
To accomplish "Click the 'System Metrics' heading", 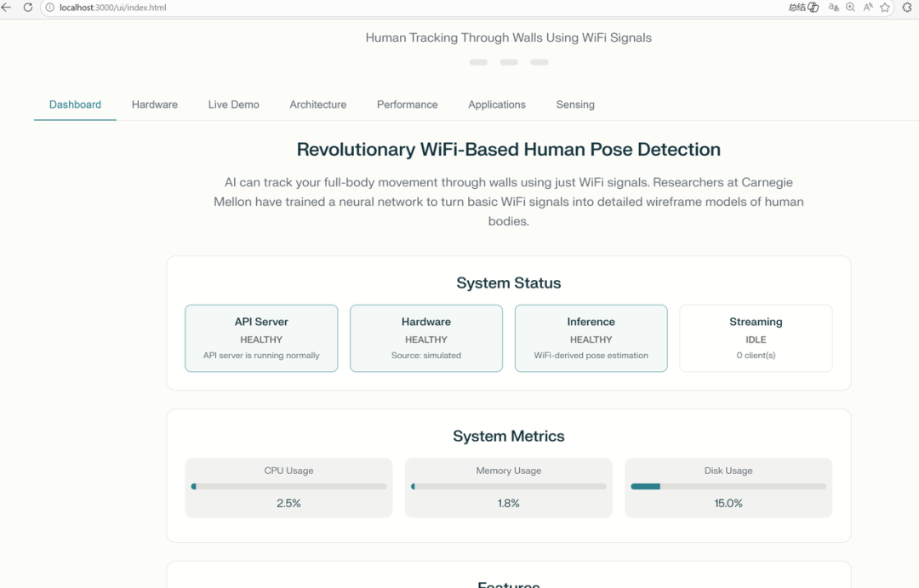I will pos(509,437).
